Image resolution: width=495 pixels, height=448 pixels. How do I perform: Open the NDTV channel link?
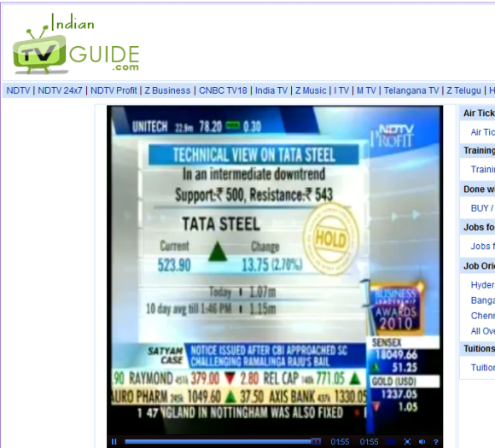pos(18,90)
